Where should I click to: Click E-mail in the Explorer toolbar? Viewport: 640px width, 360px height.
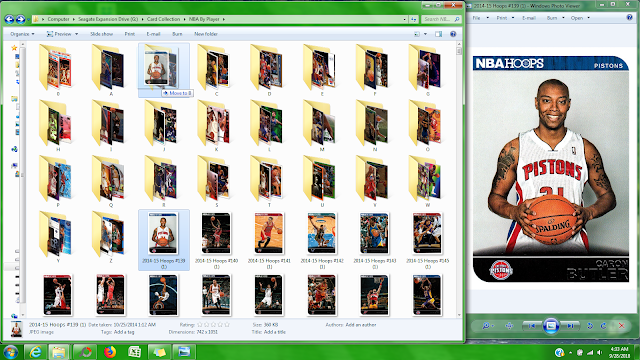pyautogui.click(x=153, y=34)
